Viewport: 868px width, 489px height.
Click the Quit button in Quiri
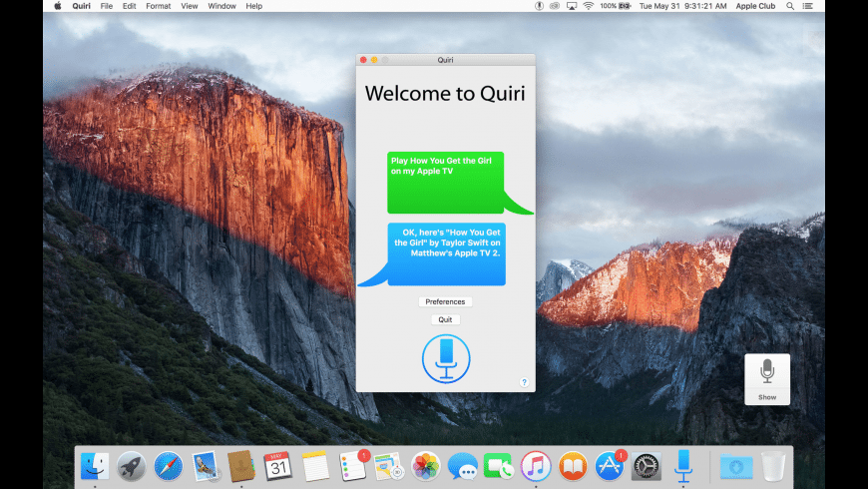tap(445, 319)
